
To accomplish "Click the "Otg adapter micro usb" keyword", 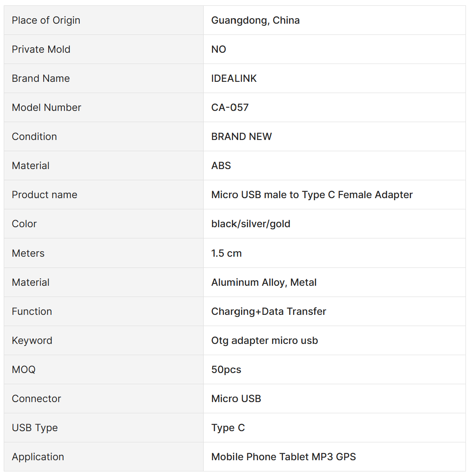I will 264,341.
